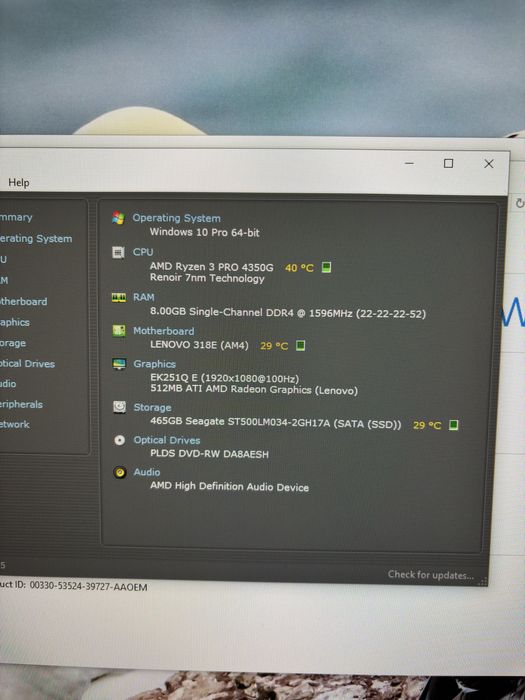
Task: Click the Motherboard icon
Action: coord(119,331)
